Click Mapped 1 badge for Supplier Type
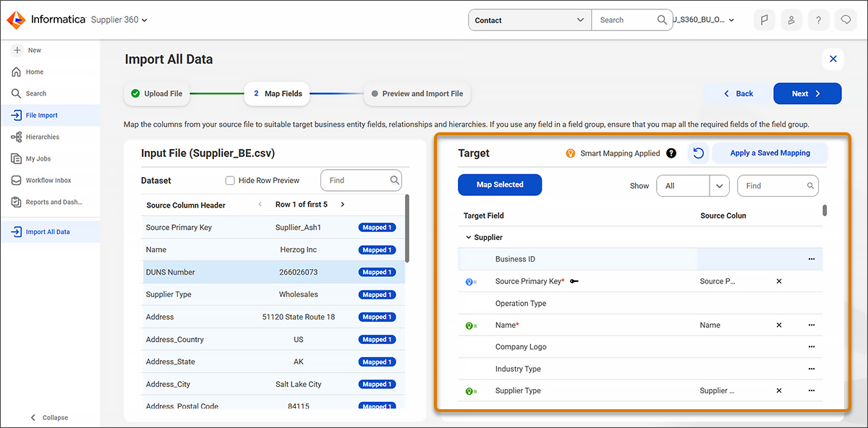The image size is (868, 428). tap(377, 294)
